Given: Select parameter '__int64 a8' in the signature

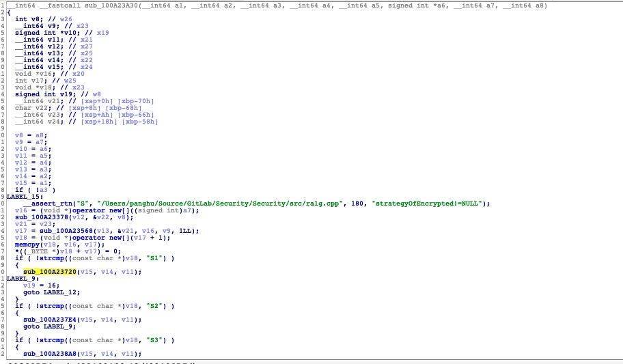Looking at the screenshot, I should tap(523, 5).
